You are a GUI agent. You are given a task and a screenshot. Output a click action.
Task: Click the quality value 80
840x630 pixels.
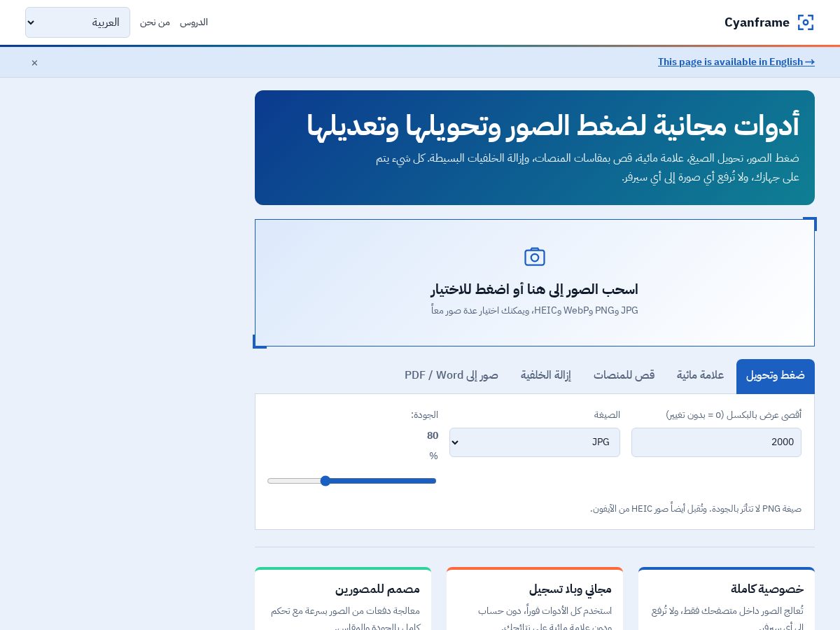click(x=433, y=435)
